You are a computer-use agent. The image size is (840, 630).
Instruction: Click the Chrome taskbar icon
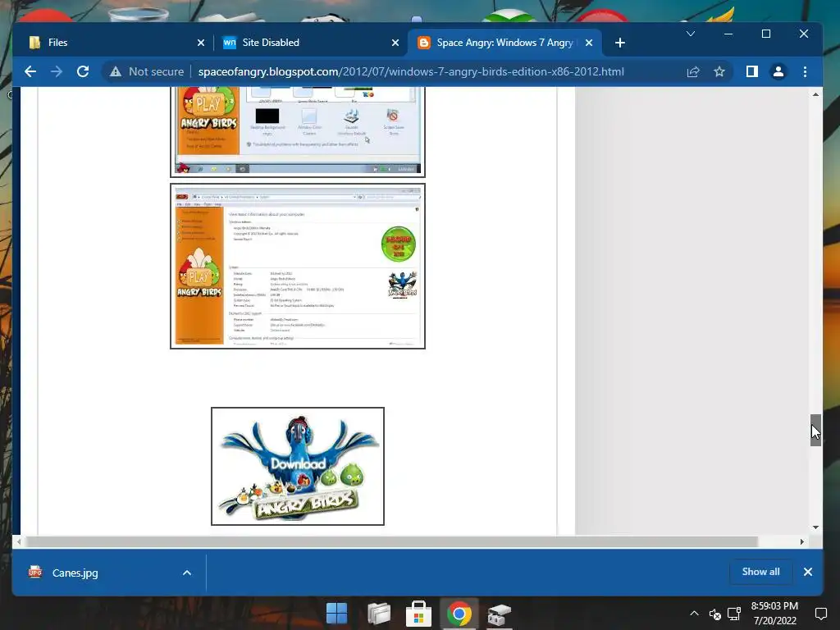459,614
